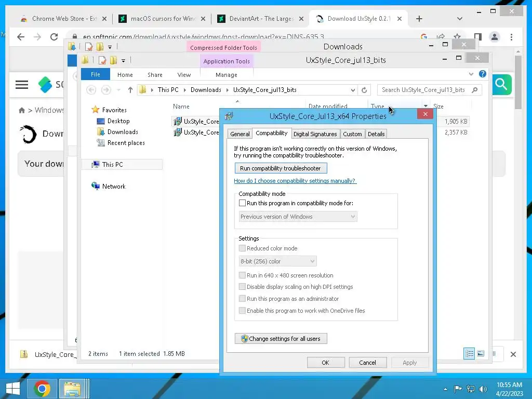Open Chrome three-dot menu

(511, 37)
